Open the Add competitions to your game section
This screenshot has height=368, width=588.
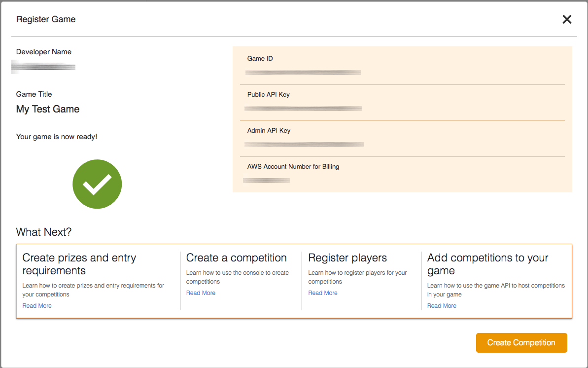click(487, 264)
